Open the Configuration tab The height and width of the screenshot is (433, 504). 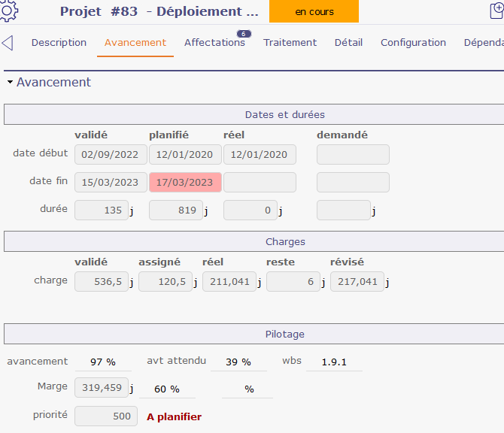click(413, 43)
